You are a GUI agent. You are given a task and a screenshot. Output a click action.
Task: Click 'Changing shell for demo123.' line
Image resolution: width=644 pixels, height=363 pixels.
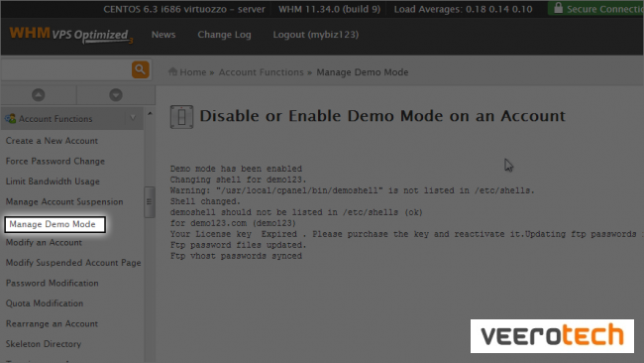238,180
